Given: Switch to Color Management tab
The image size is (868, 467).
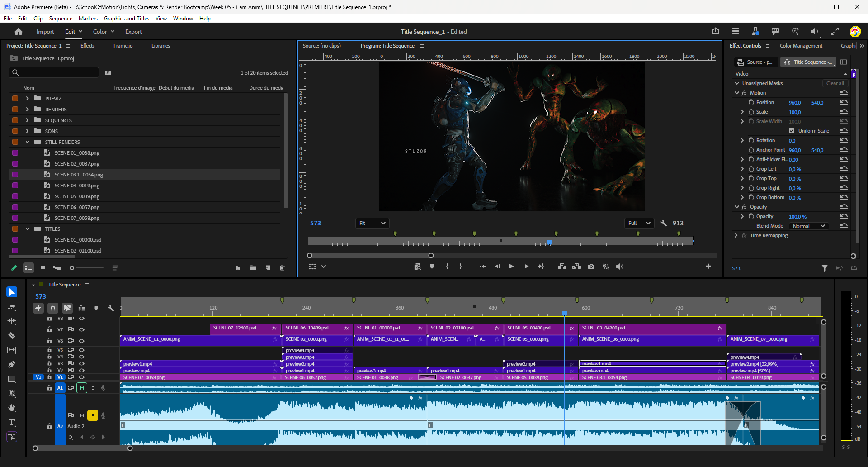Looking at the screenshot, I should tap(801, 46).
